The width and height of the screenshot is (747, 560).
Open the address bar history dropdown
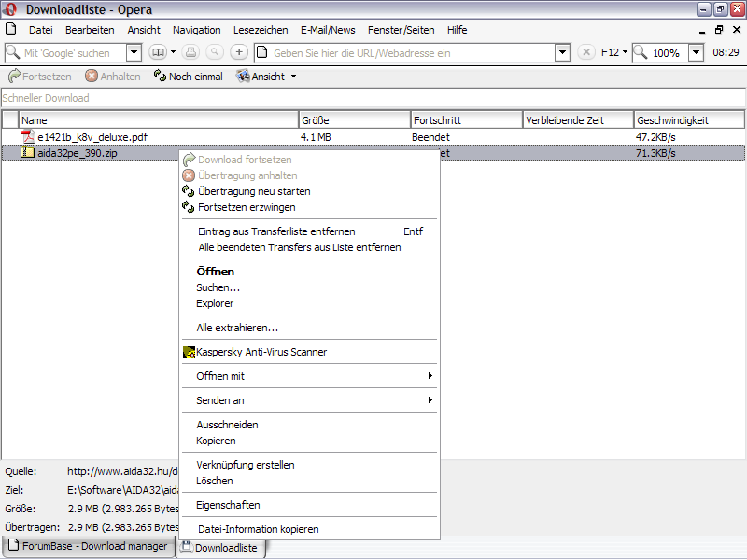pos(563,53)
